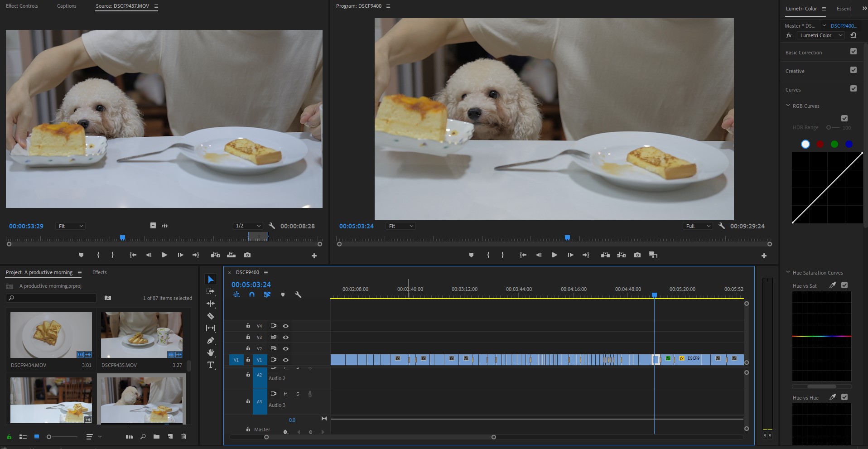Switch to the Effects tab
868x449 pixels.
100,272
